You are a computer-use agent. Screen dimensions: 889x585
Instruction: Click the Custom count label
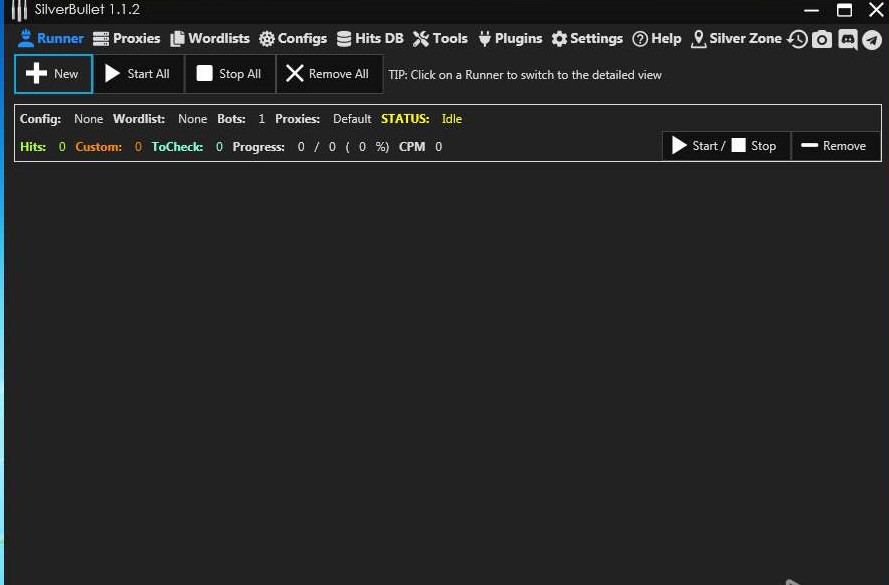click(x=108, y=147)
